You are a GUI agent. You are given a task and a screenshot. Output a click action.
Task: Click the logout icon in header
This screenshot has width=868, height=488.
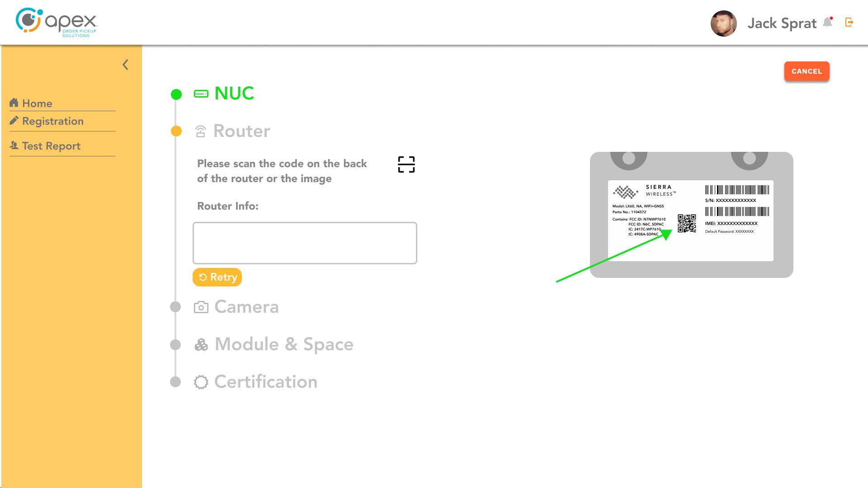pos(849,22)
